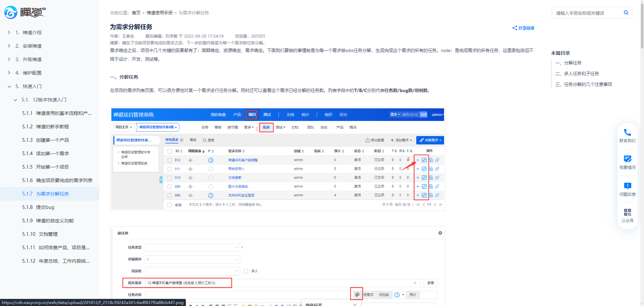The height and width of the screenshot is (306, 644).
Task: Open 5.1.4 添加第一个需求
Action: [46, 154]
